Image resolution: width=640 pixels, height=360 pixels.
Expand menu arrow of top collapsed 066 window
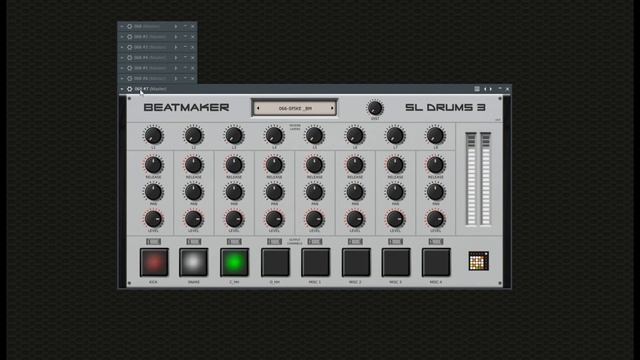click(122, 27)
